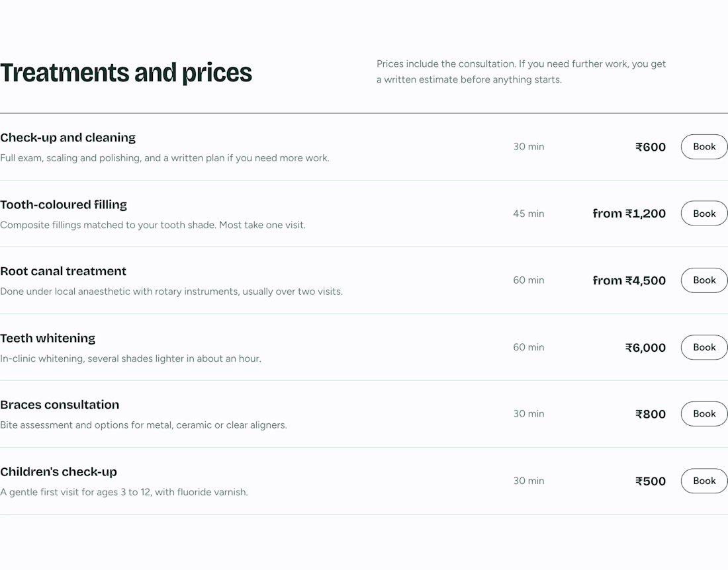The image size is (728, 570).
Task: Click the ₹500 price
Action: point(651,481)
